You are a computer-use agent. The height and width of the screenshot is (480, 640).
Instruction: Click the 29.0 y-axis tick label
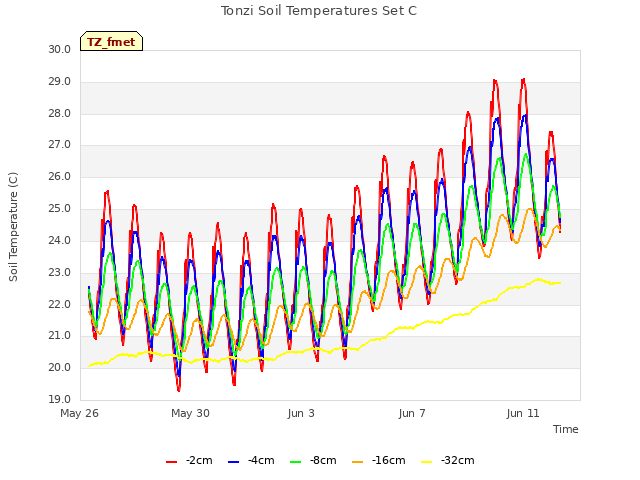tap(60, 81)
